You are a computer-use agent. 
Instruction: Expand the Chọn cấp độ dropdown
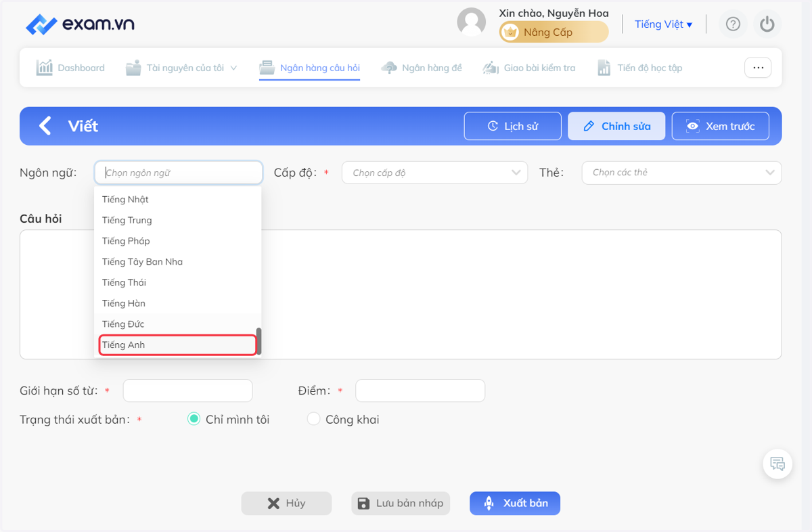coord(434,173)
